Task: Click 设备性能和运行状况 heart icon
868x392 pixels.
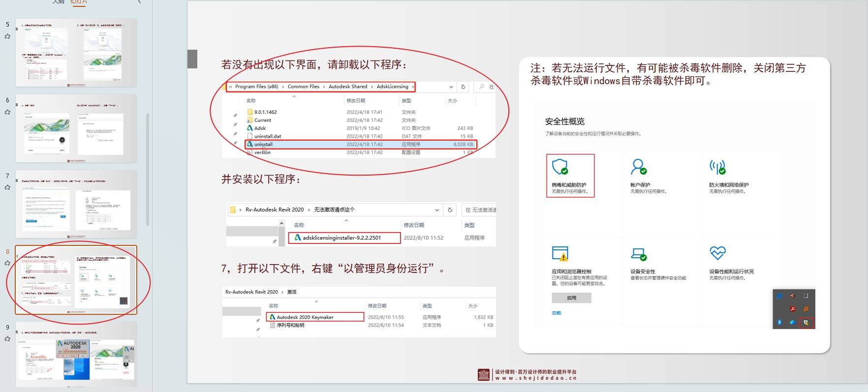Action: (x=717, y=253)
